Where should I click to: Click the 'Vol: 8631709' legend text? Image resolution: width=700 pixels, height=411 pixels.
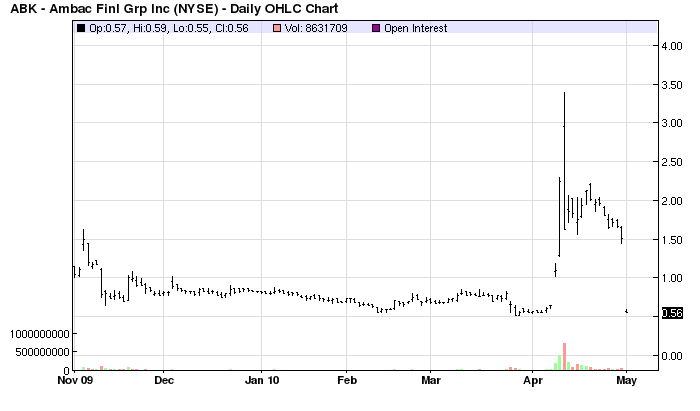pyautogui.click(x=316, y=28)
